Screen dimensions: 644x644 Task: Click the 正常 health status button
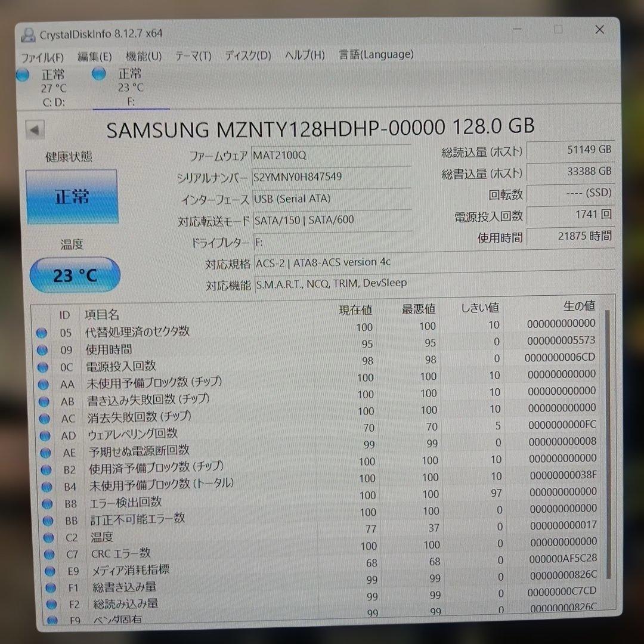[72, 197]
